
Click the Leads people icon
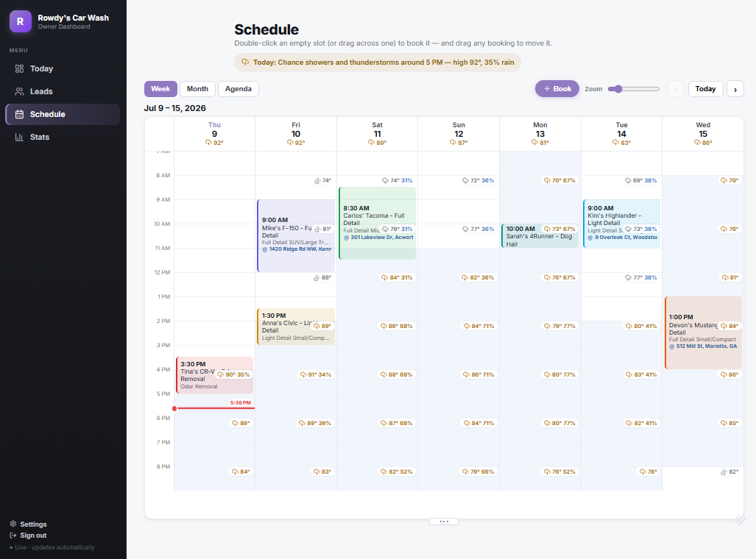click(19, 91)
